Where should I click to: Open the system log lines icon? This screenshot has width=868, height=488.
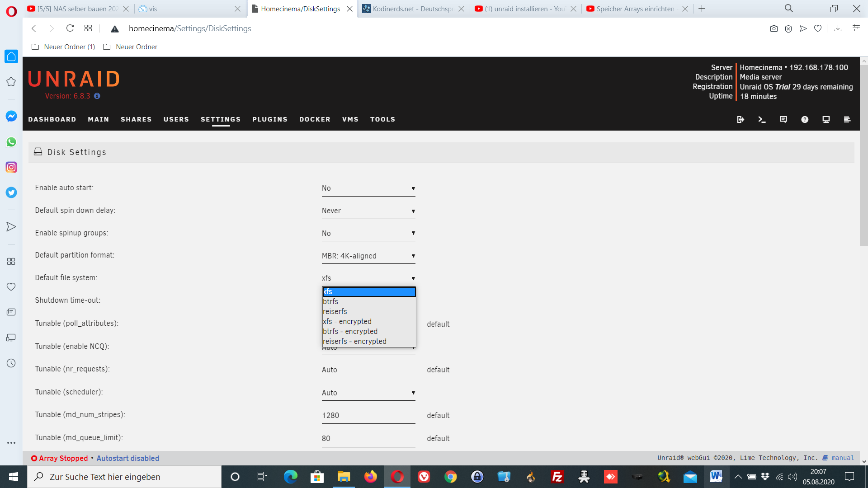pos(847,120)
